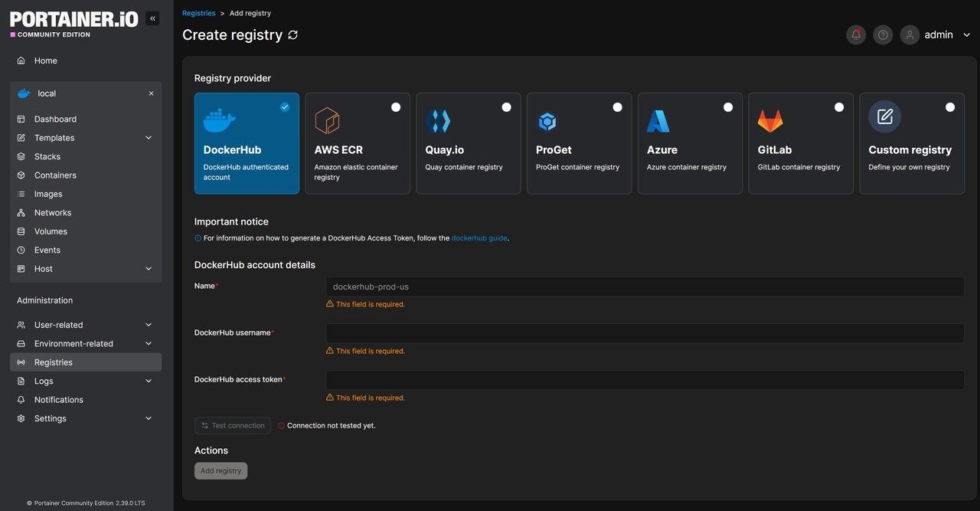Screen dimensions: 980x511
Task: Open the dockerhub guide link
Action: pyautogui.click(x=479, y=238)
